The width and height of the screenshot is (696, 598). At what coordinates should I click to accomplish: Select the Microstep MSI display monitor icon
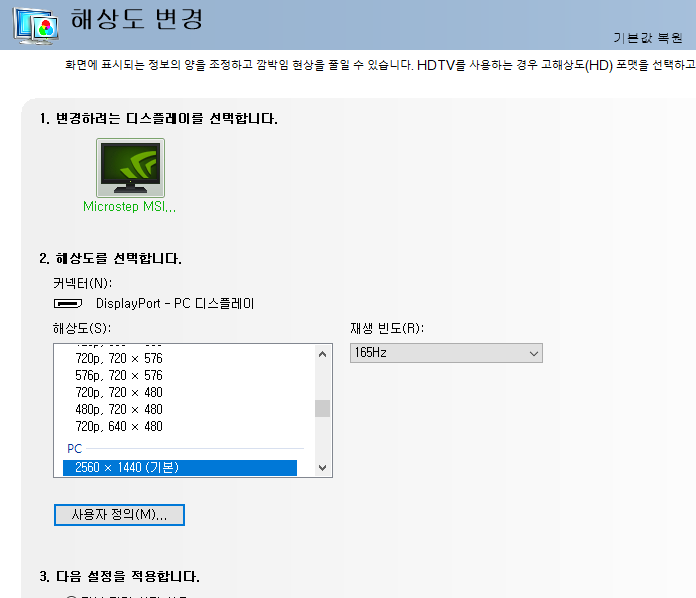pyautogui.click(x=130, y=168)
